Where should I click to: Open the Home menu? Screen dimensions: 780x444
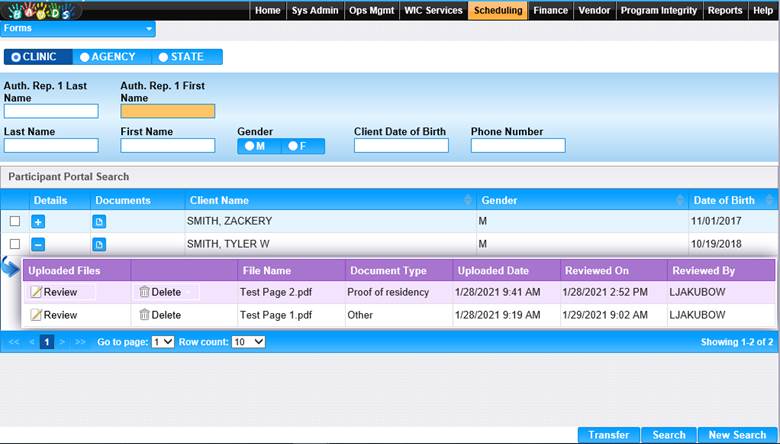(x=268, y=10)
